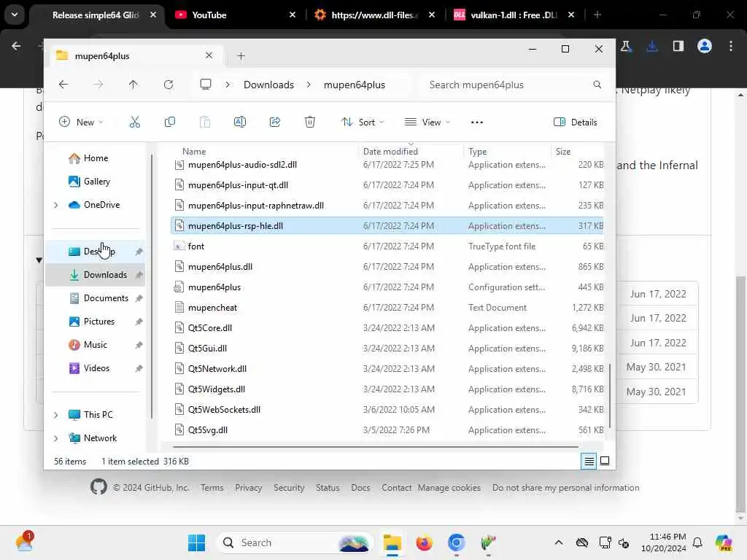The image size is (747, 560).
Task: Click the PC monitor icon in address bar
Action: [x=205, y=85]
